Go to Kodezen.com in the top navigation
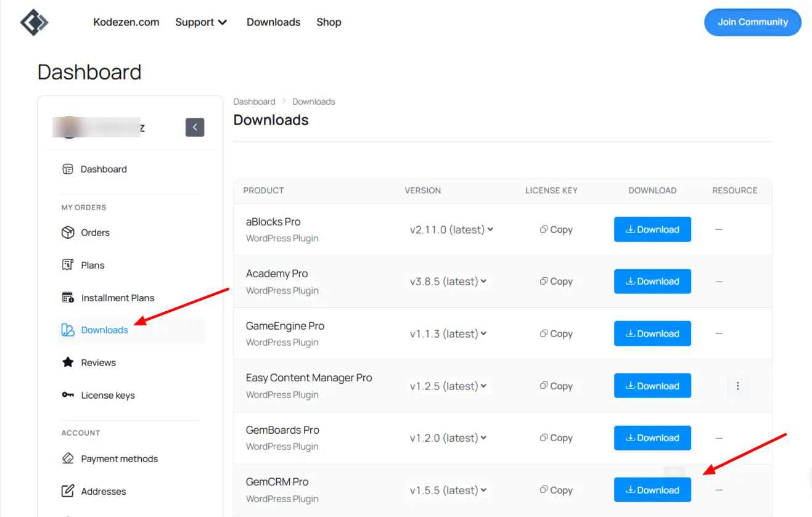Screen dimensions: 812x517 [126, 22]
